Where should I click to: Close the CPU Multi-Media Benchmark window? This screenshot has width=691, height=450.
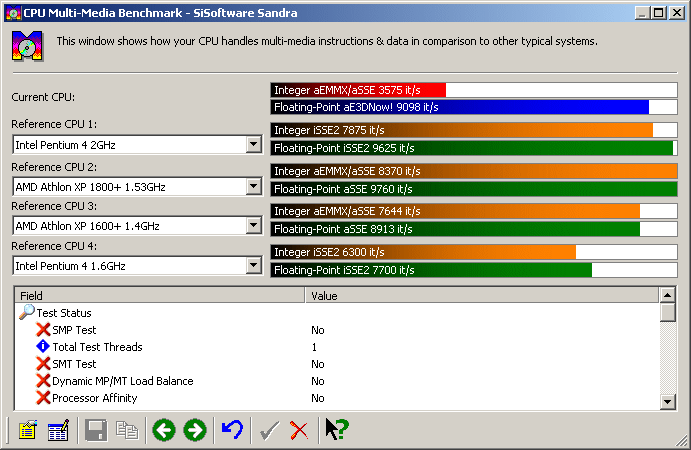click(676, 13)
